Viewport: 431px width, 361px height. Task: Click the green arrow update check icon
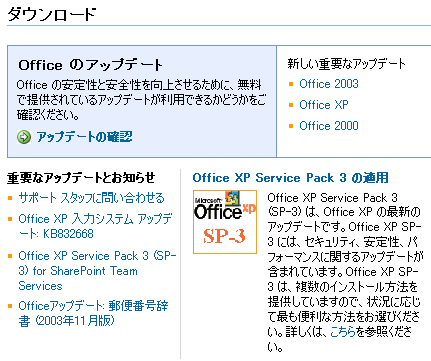(24, 137)
